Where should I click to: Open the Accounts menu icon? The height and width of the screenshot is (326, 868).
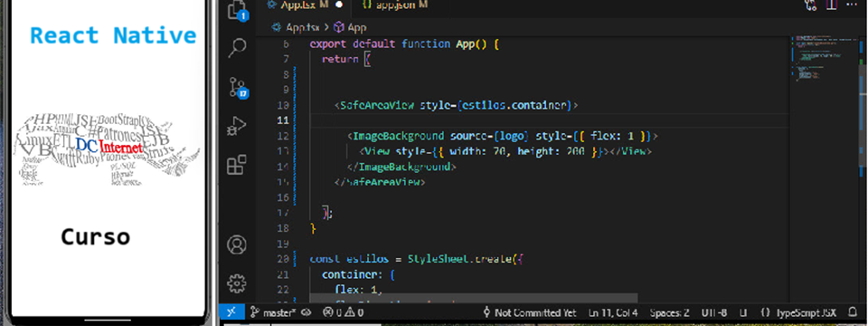coord(236,244)
